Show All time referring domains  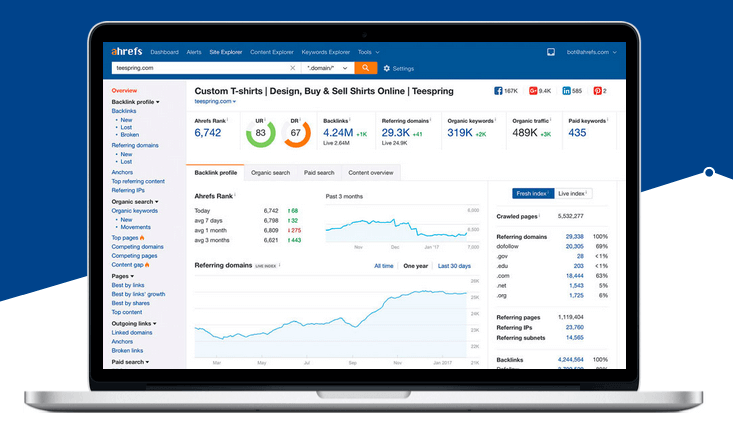[x=383, y=266]
